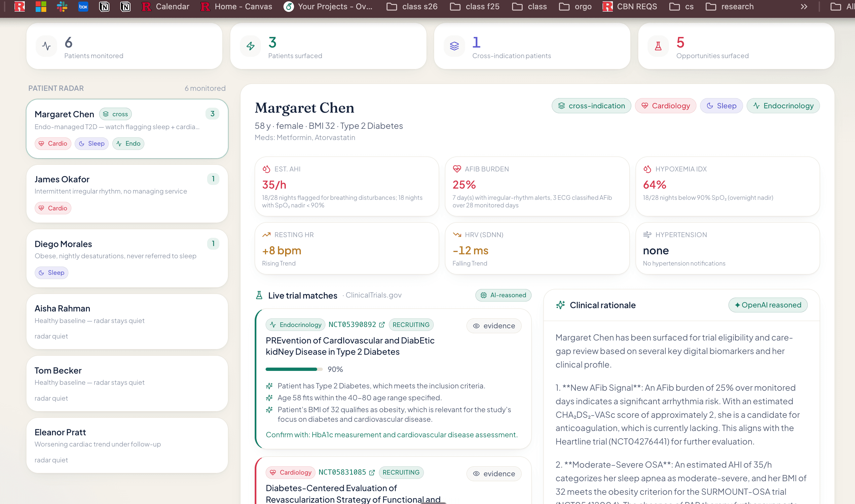Click the Sleep tag in the patient header

coord(722,106)
